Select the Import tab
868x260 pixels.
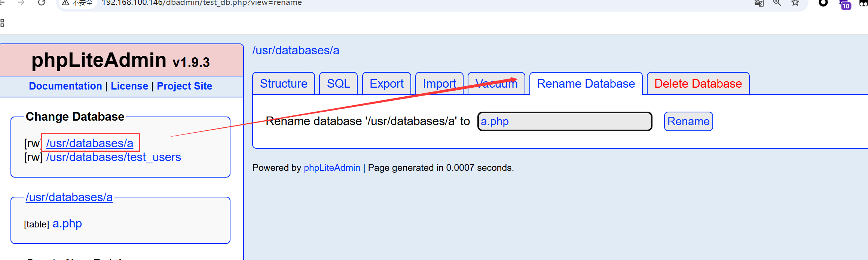click(439, 84)
